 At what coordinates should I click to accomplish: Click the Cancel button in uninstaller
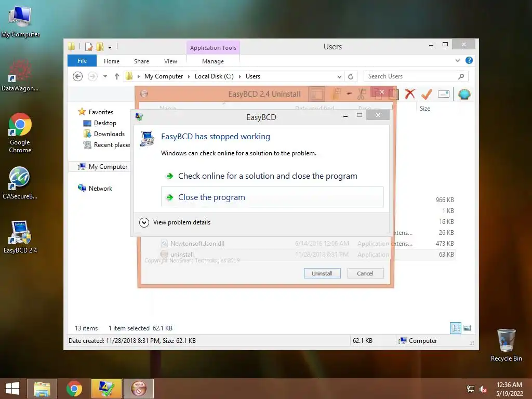[x=365, y=273]
